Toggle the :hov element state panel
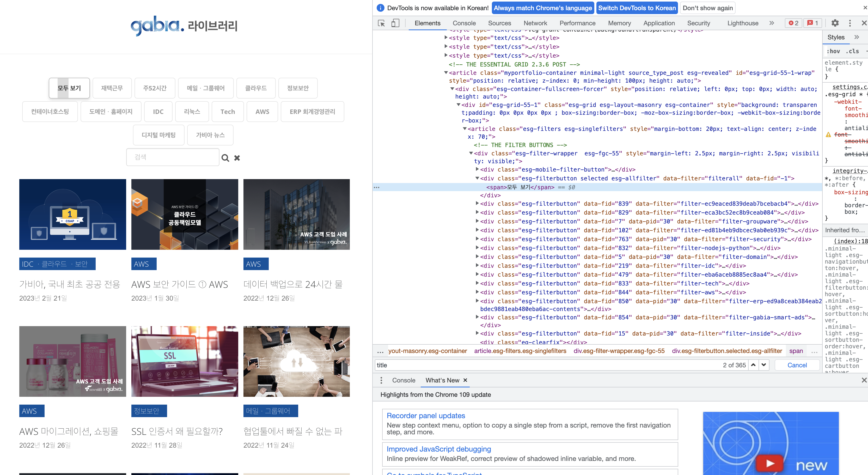 point(833,51)
